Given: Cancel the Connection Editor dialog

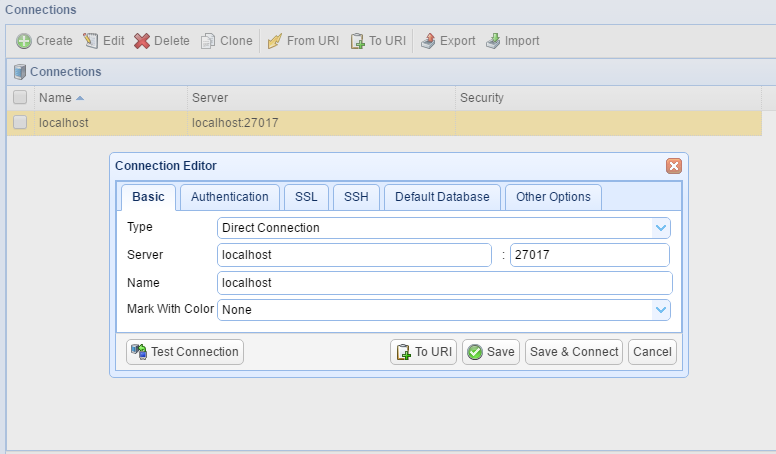Looking at the screenshot, I should coord(652,352).
